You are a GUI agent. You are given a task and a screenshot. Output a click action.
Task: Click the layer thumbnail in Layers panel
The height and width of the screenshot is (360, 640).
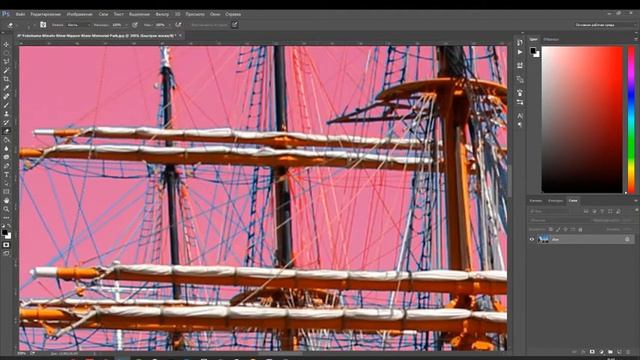coord(543,240)
